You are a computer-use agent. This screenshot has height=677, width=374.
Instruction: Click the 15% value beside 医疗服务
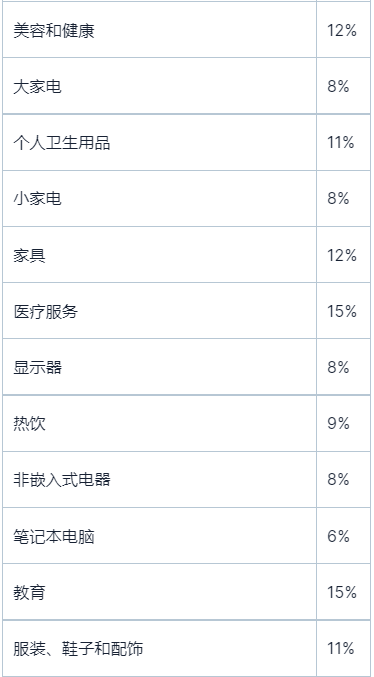(342, 311)
